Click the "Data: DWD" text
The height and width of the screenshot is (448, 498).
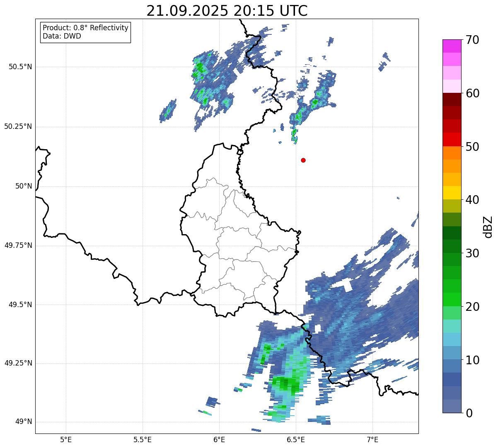click(x=62, y=36)
